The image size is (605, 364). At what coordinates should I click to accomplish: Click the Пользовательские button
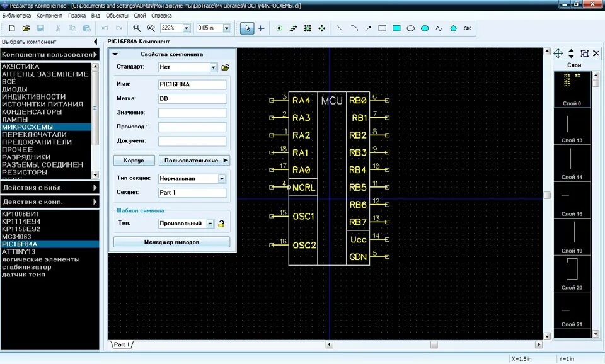[x=195, y=161]
